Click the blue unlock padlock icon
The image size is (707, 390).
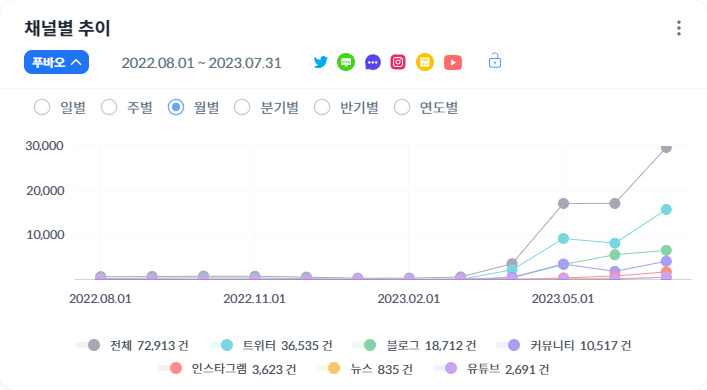click(495, 60)
